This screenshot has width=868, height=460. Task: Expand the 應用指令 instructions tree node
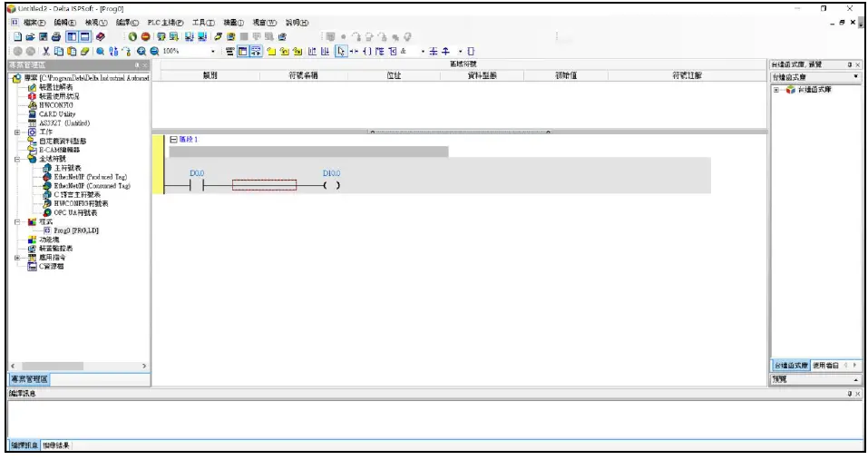coord(17,258)
